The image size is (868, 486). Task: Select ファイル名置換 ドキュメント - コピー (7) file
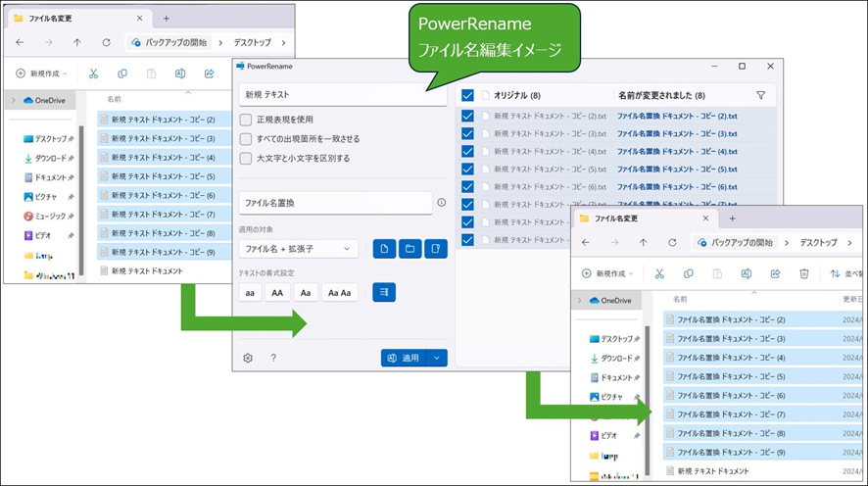[x=763, y=414]
